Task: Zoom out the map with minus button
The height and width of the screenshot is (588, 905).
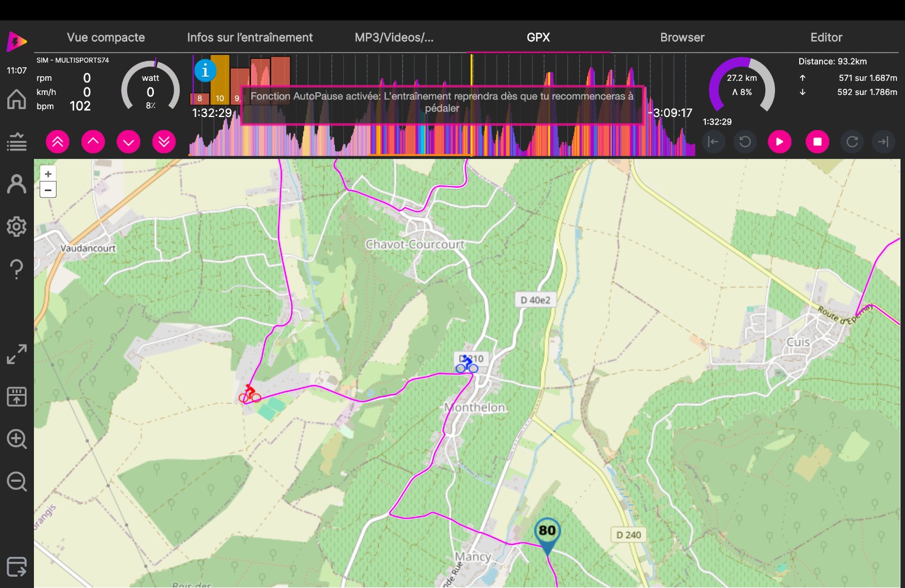Action: (x=48, y=190)
